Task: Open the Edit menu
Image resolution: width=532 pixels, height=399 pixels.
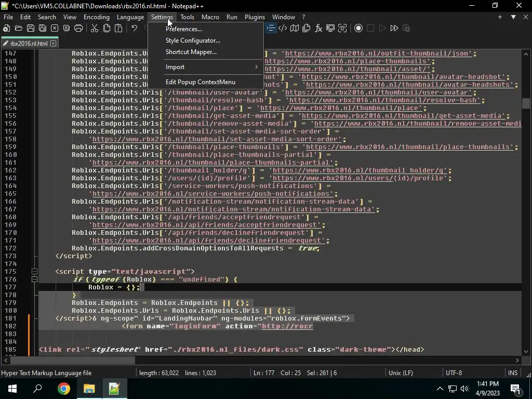Action: pos(25,17)
